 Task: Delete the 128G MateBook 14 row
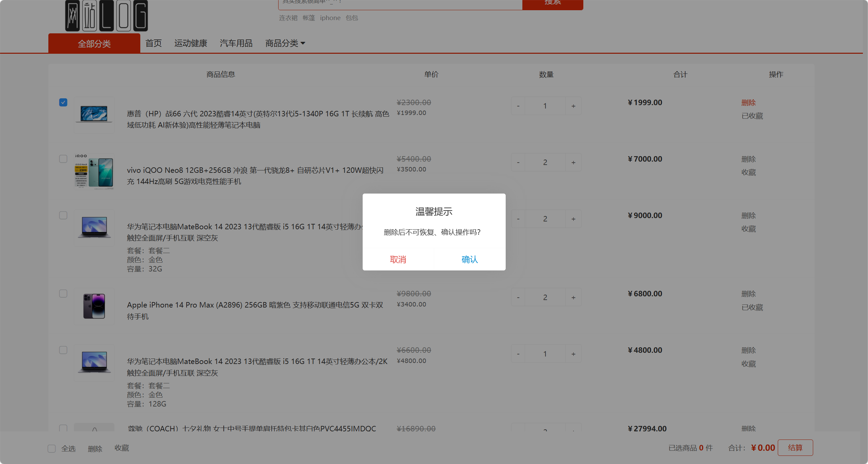(x=748, y=350)
